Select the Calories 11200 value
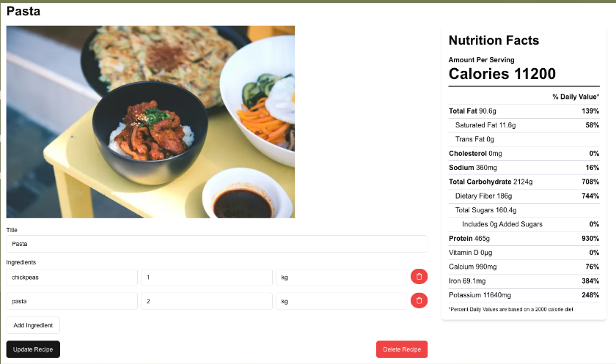This screenshot has height=364, width=616. (502, 74)
